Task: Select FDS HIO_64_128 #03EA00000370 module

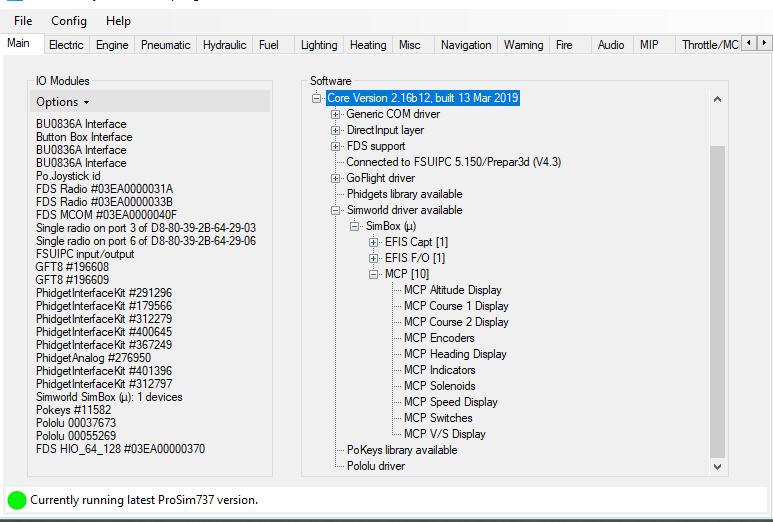Action: click(x=120, y=449)
